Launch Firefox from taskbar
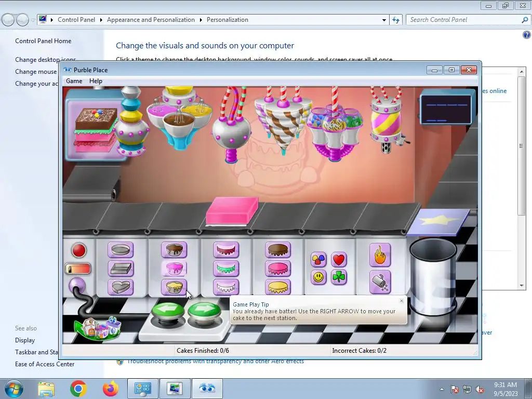This screenshot has width=532, height=399. [x=111, y=389]
